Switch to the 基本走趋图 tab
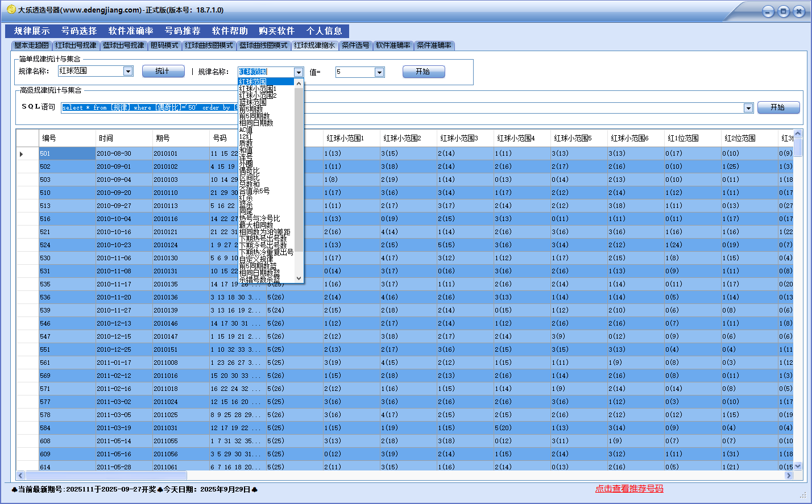This screenshot has width=812, height=504. tap(32, 45)
